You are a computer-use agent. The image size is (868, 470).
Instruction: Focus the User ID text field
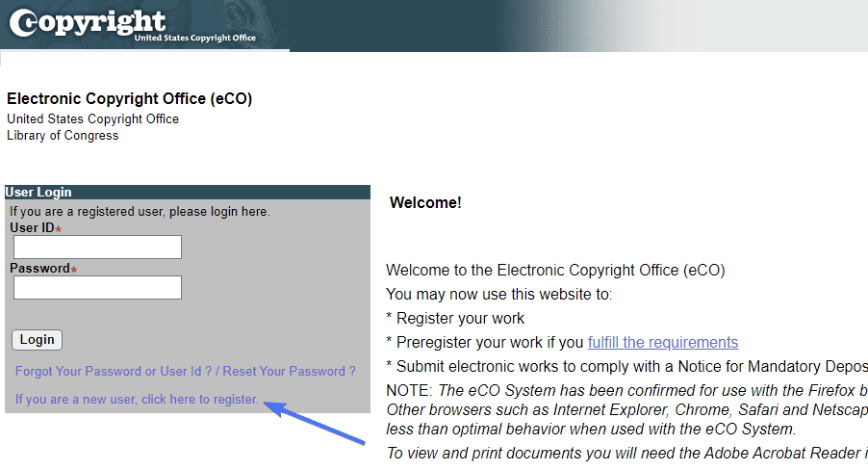(x=97, y=248)
